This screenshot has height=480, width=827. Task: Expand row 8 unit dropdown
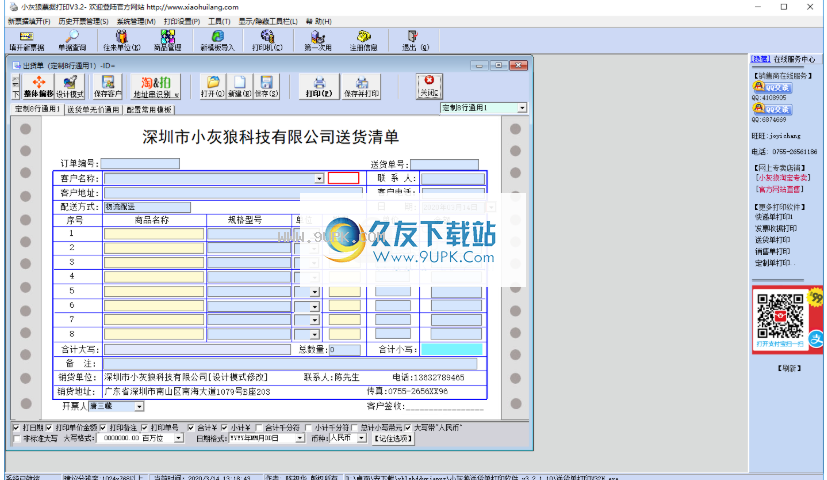[315, 334]
